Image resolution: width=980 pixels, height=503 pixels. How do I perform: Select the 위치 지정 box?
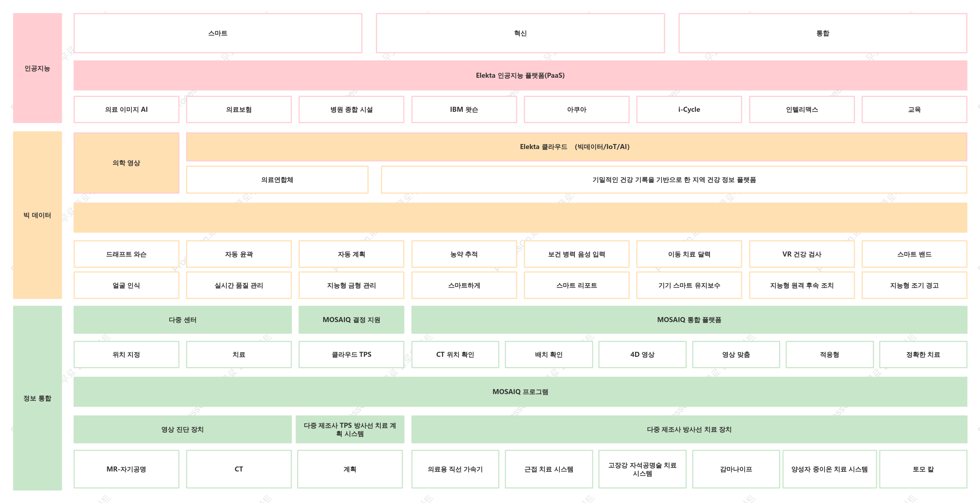[126, 355]
